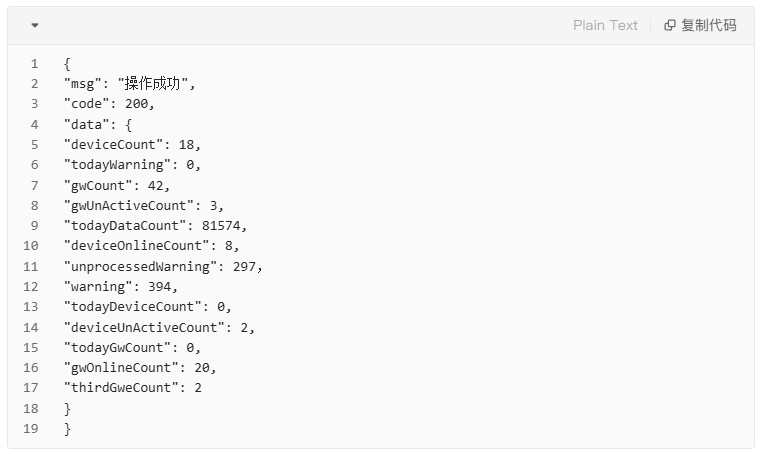Click the "msg" line text

coord(130,84)
